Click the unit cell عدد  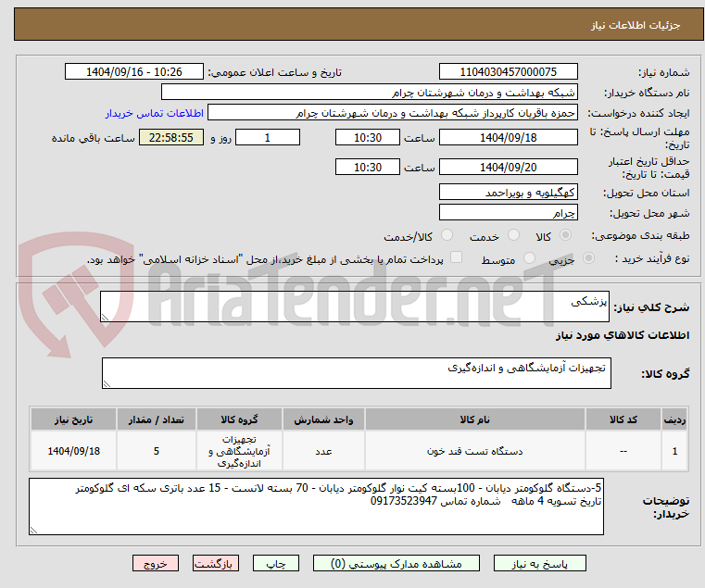(x=323, y=451)
